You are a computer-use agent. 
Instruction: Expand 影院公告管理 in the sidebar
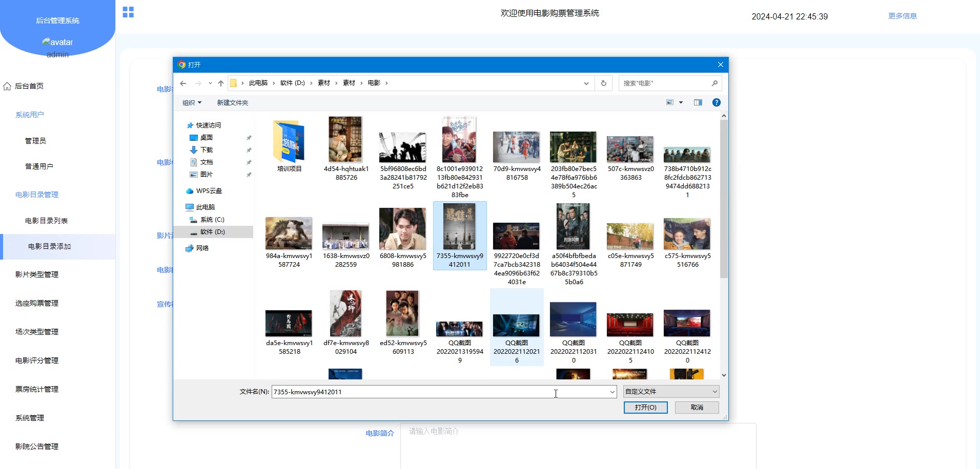37,446
